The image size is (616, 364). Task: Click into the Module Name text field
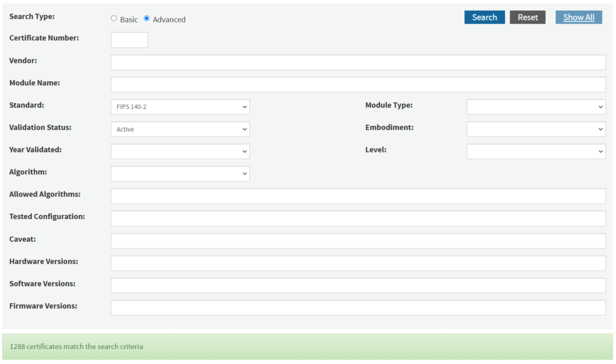pyautogui.click(x=358, y=85)
